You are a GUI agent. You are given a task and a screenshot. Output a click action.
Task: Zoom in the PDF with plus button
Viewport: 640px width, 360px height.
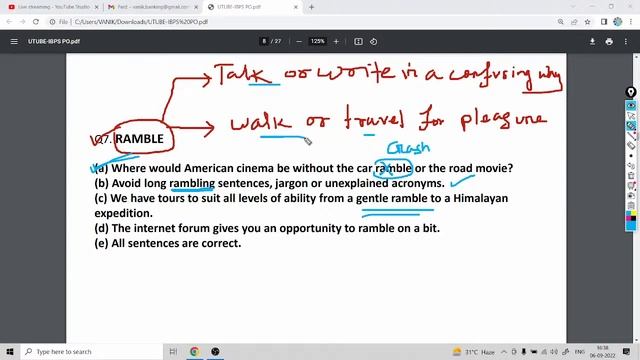(336, 42)
